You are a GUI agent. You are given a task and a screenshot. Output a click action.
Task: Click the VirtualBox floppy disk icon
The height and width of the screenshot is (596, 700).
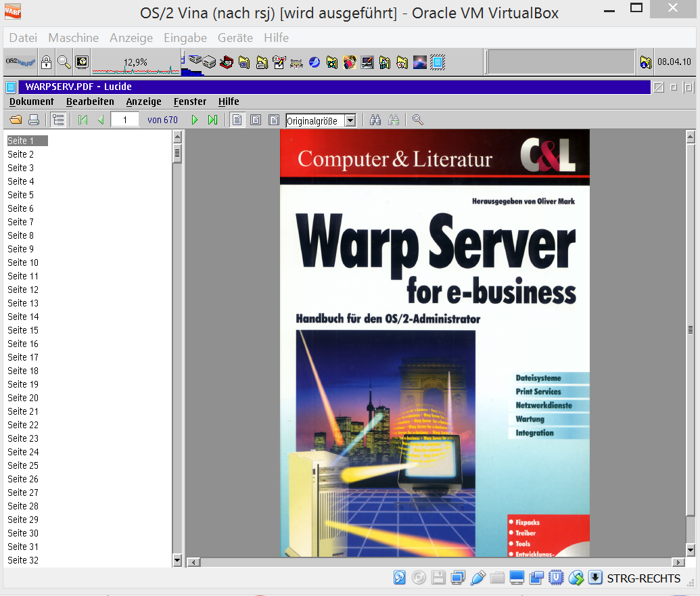438,578
